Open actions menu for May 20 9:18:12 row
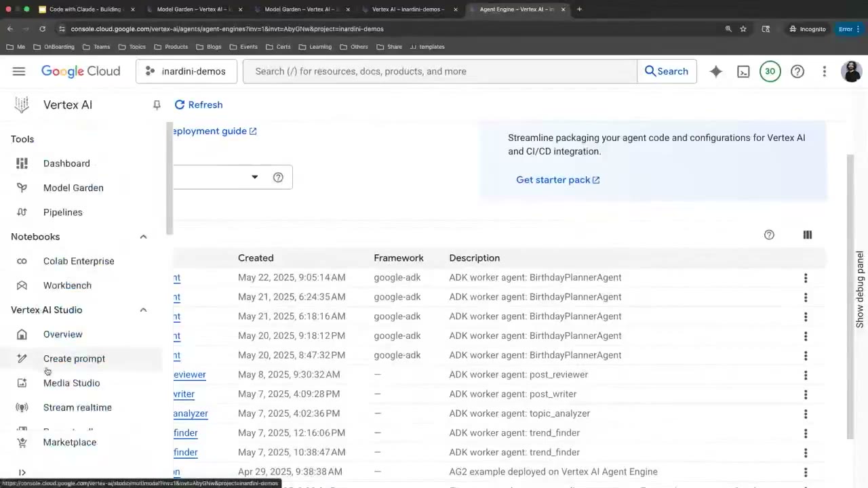 point(806,336)
